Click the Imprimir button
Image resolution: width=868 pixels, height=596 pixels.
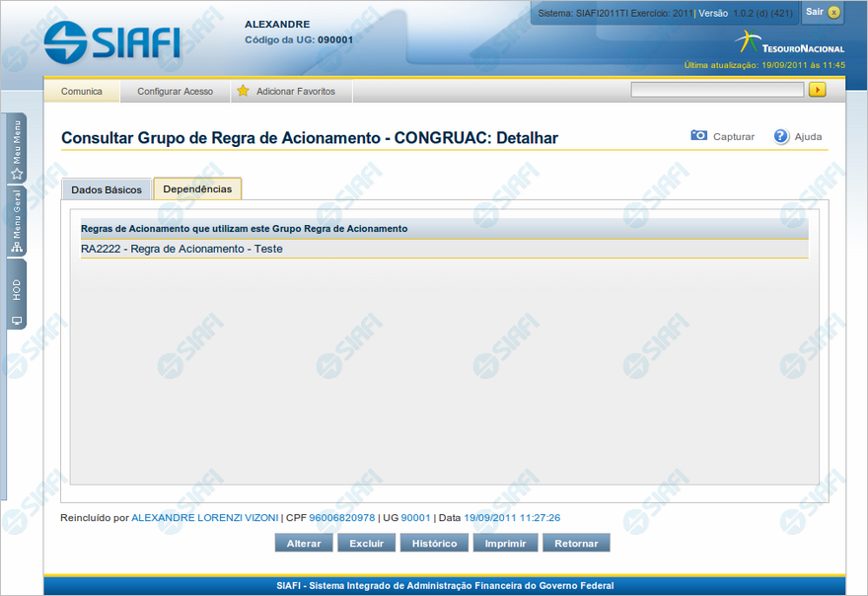(x=505, y=544)
